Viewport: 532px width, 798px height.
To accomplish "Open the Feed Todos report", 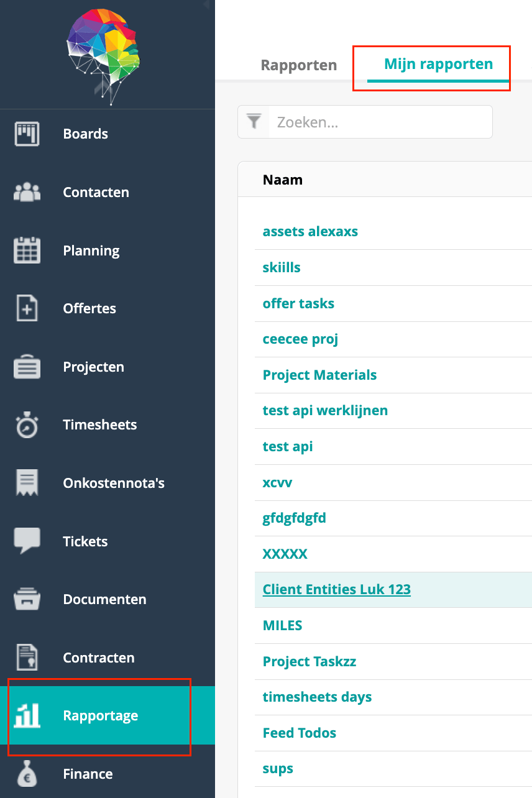I will click(x=300, y=733).
